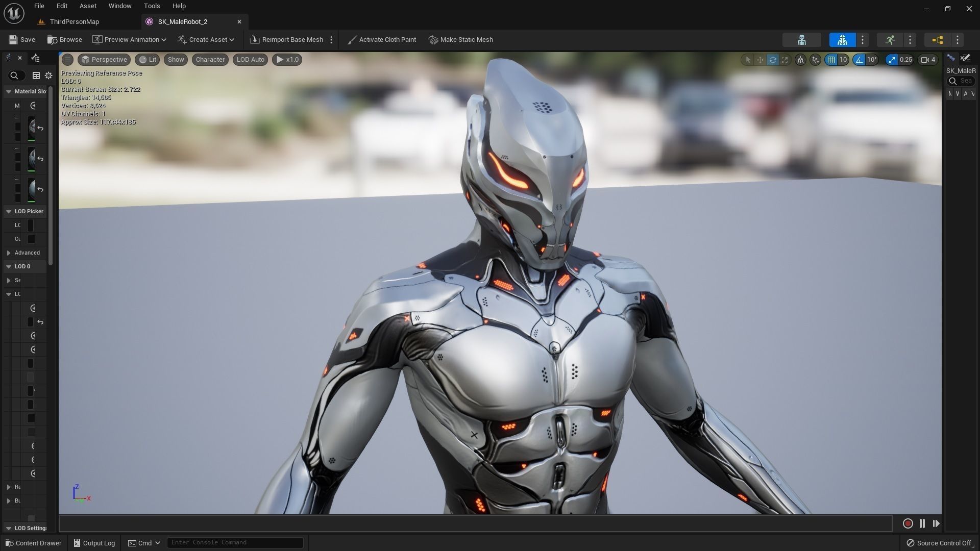Cycle the transform coordinate system icon
This screenshot has height=551, width=980.
tap(800, 60)
